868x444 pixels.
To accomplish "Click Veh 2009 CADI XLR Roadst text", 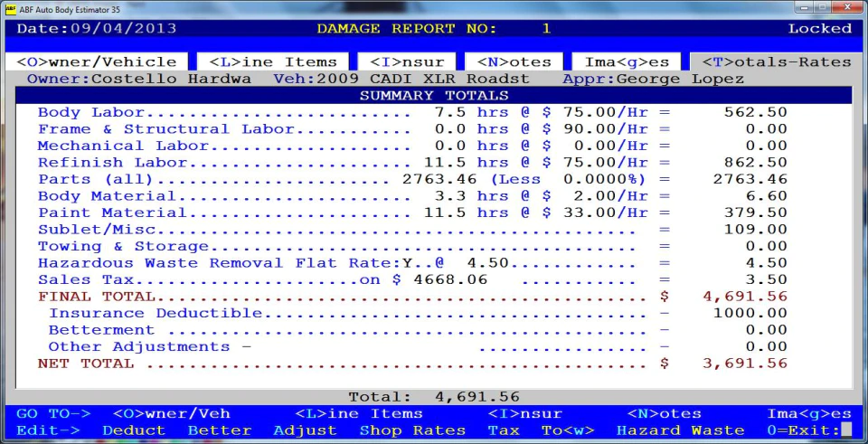I will tap(401, 80).
